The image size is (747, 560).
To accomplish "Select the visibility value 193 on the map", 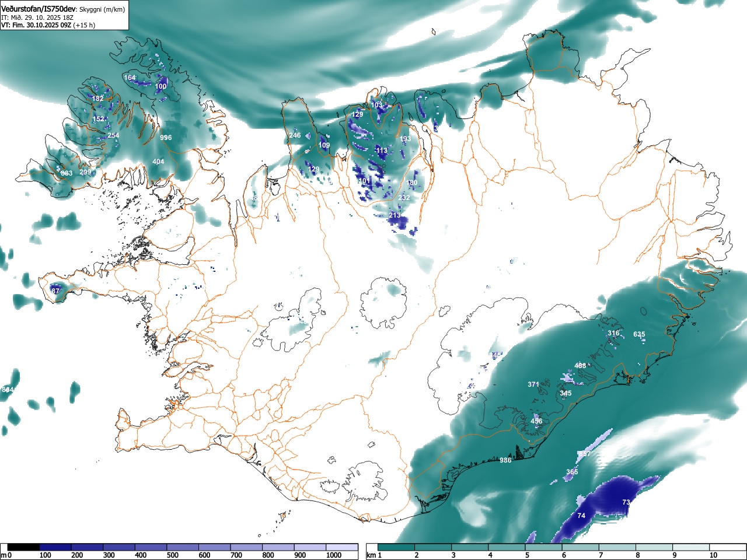I will (405, 139).
